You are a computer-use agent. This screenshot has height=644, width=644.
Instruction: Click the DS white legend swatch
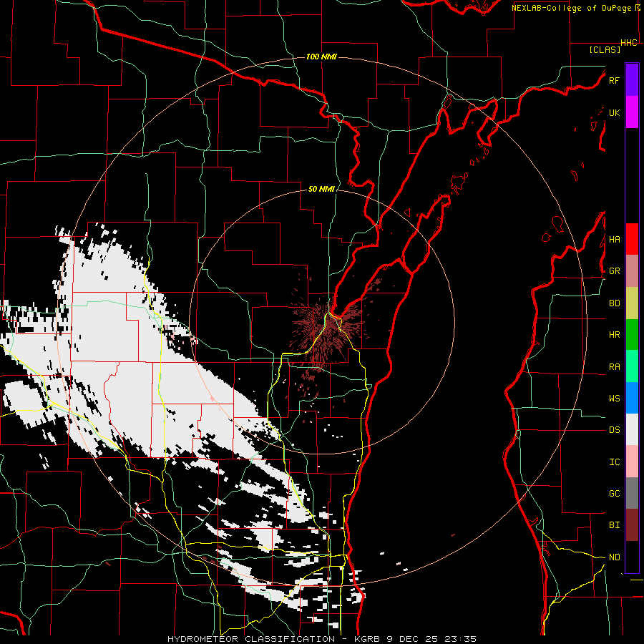(x=632, y=429)
